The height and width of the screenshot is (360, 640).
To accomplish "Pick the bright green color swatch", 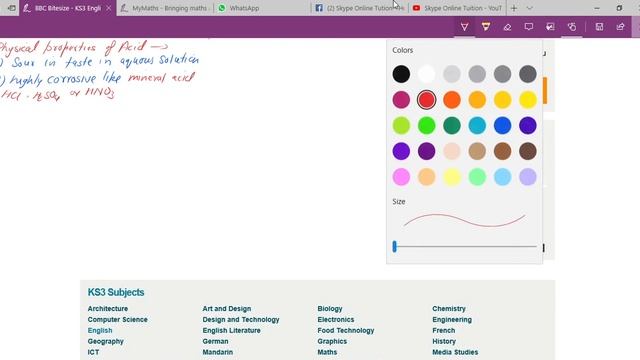I will 427,126.
